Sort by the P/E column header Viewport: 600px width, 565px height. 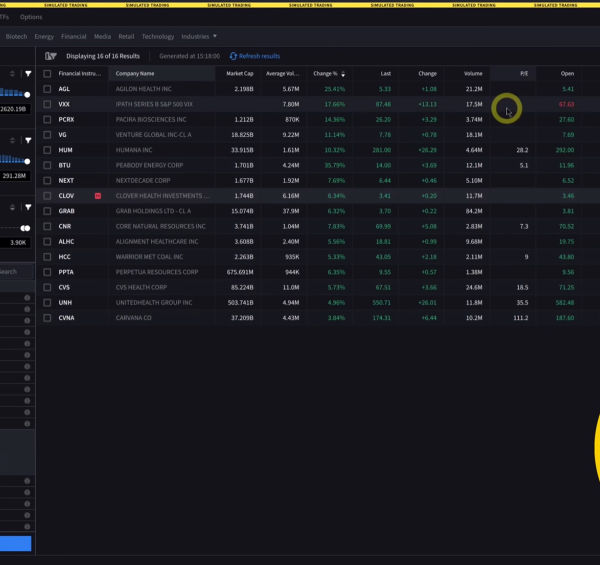(523, 74)
